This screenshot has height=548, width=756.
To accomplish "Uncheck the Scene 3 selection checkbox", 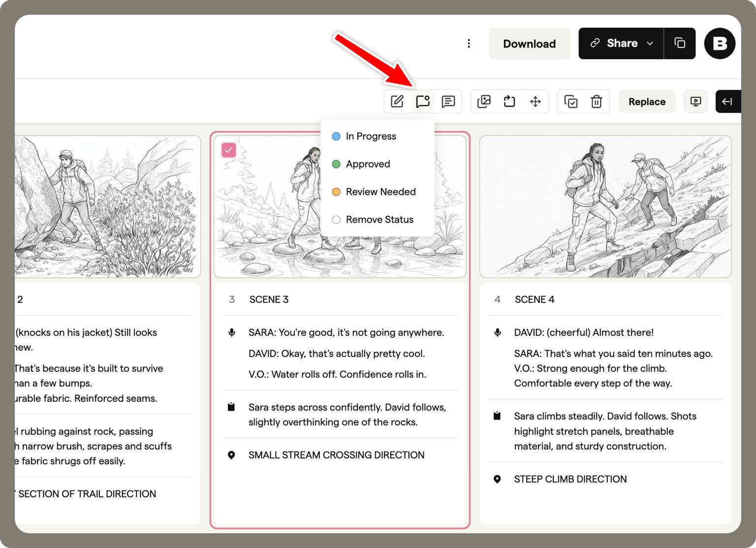I will coord(229,150).
